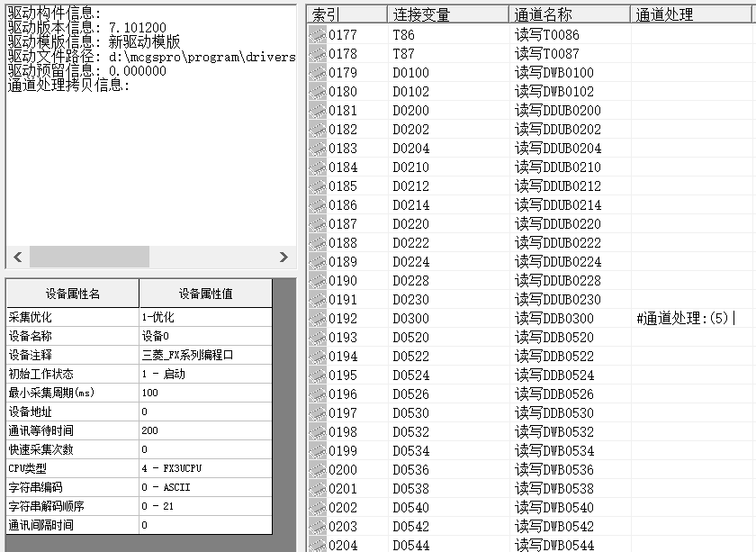
Task: Click the 索引 column header
Action: (346, 14)
